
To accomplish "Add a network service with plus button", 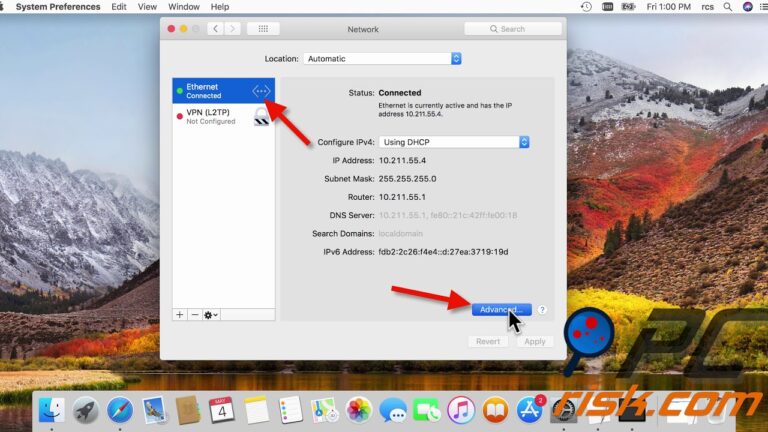I will point(180,314).
